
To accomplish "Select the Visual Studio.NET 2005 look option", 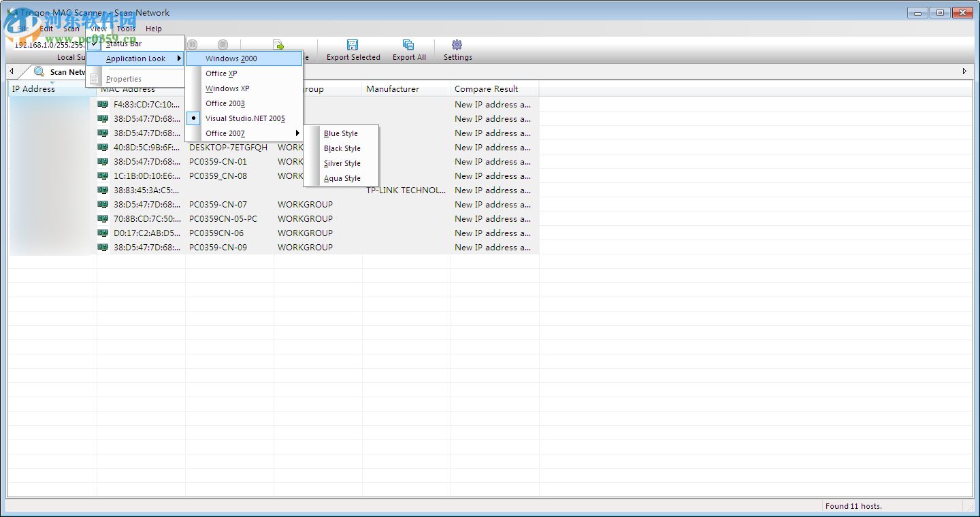I will click(x=245, y=118).
